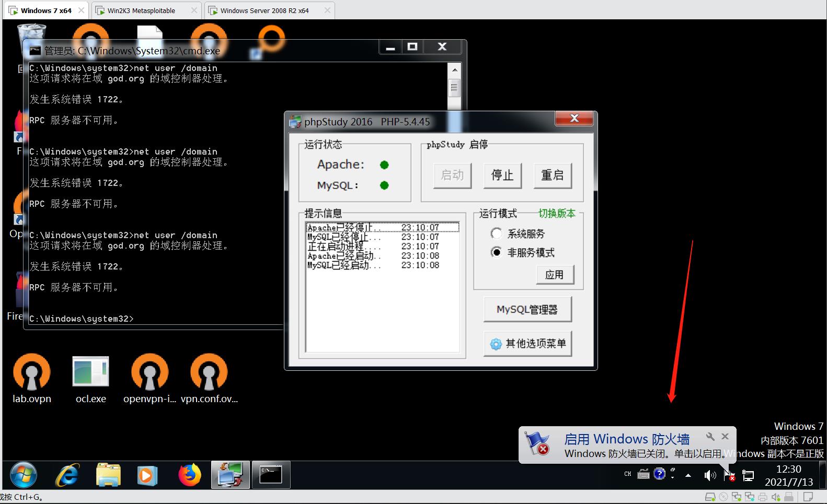Select log row '正在启动进程...'
The width and height of the screenshot is (827, 504).
coord(383,246)
